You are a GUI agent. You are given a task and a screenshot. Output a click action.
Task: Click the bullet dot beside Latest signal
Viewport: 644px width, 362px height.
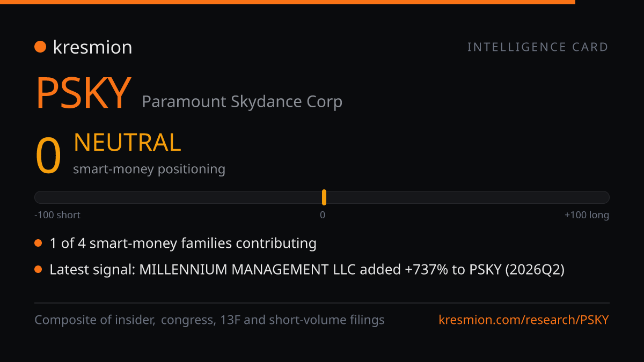click(38, 270)
